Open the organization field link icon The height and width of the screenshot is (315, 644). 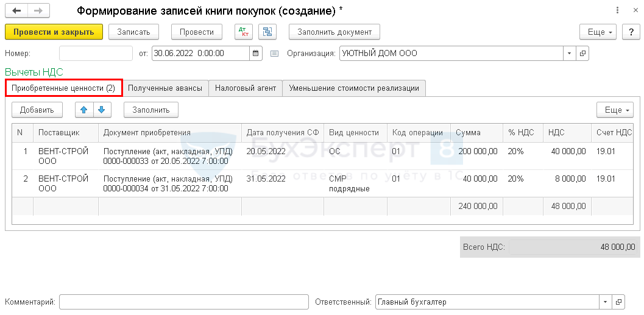point(582,54)
